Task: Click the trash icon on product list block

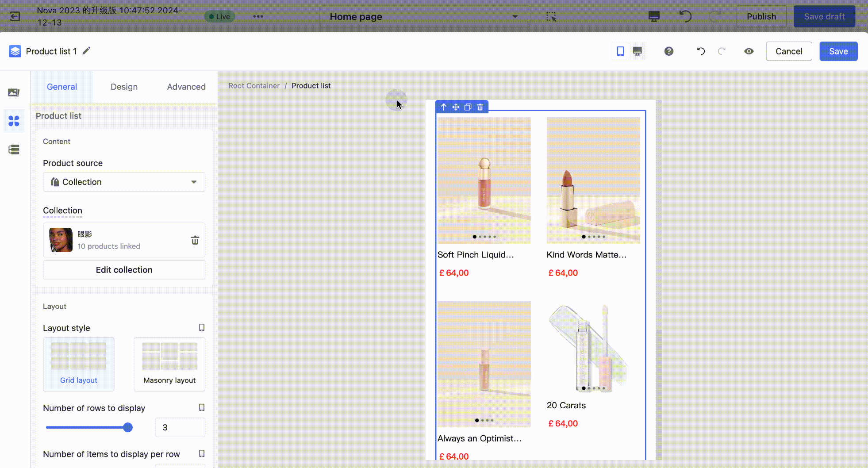Action: point(480,107)
